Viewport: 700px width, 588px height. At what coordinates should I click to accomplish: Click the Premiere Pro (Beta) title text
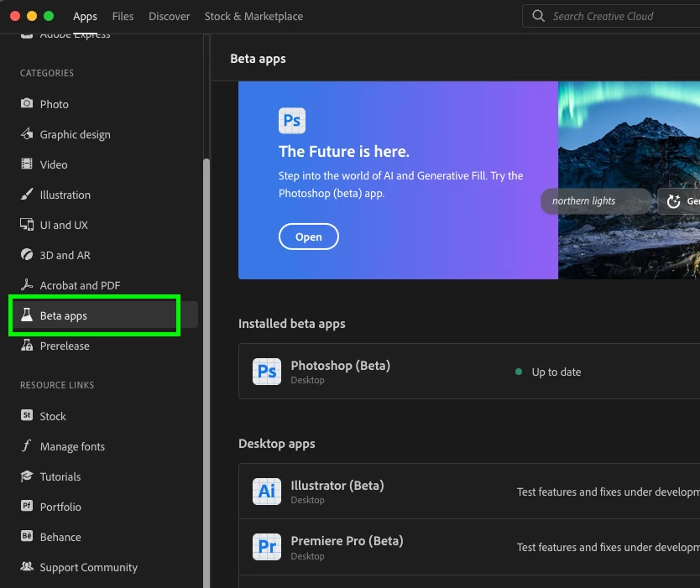tap(347, 541)
